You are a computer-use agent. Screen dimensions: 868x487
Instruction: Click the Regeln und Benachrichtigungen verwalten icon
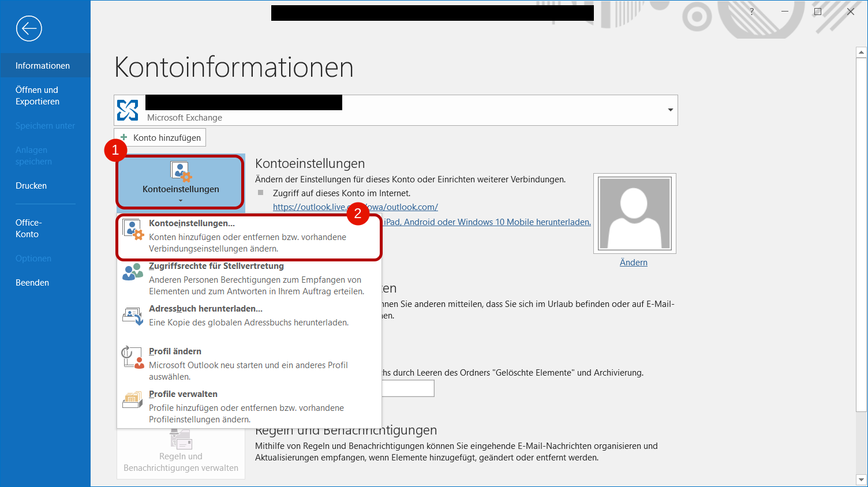coord(181,439)
